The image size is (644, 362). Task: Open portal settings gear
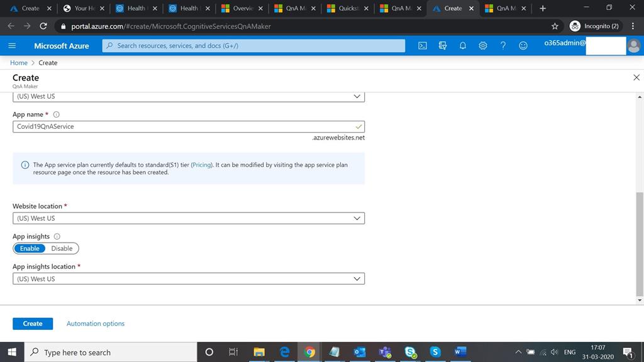(482, 45)
